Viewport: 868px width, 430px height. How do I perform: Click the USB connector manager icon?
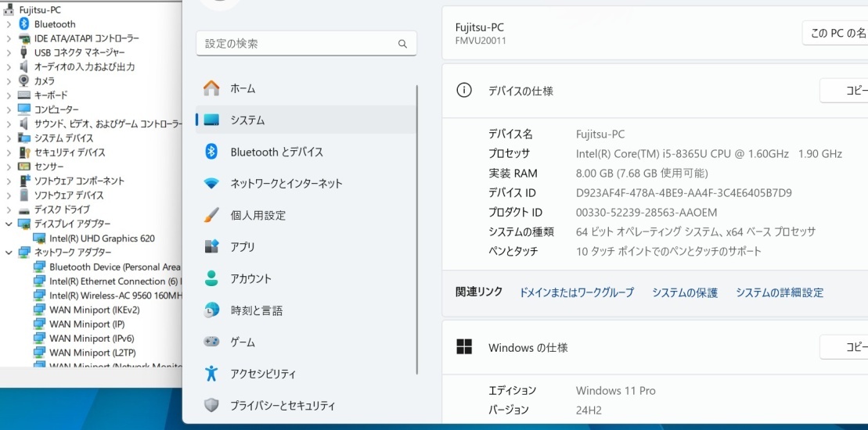[x=23, y=52]
